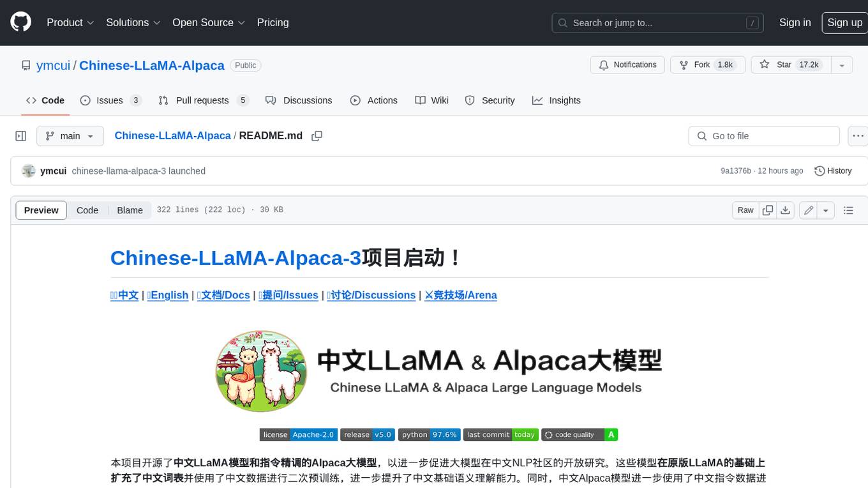This screenshot has height=488, width=868.
Task: Expand the Solutions menu
Action: (x=133, y=22)
